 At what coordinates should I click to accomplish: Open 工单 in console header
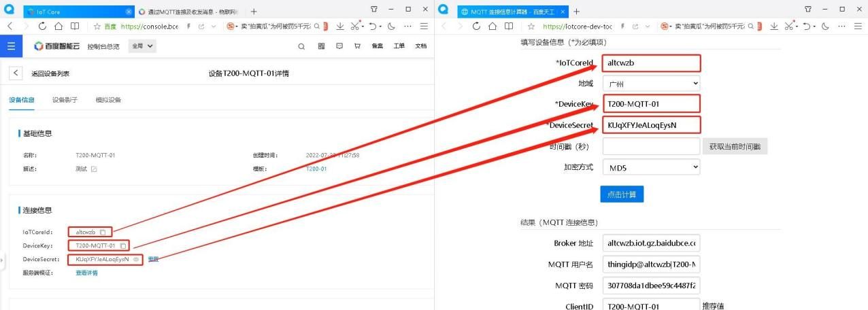pos(399,46)
